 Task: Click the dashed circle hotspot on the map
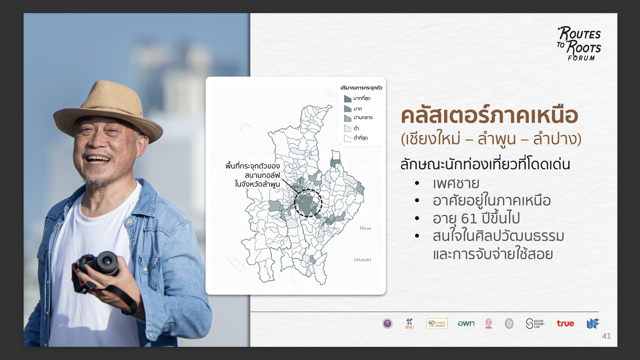(308, 203)
